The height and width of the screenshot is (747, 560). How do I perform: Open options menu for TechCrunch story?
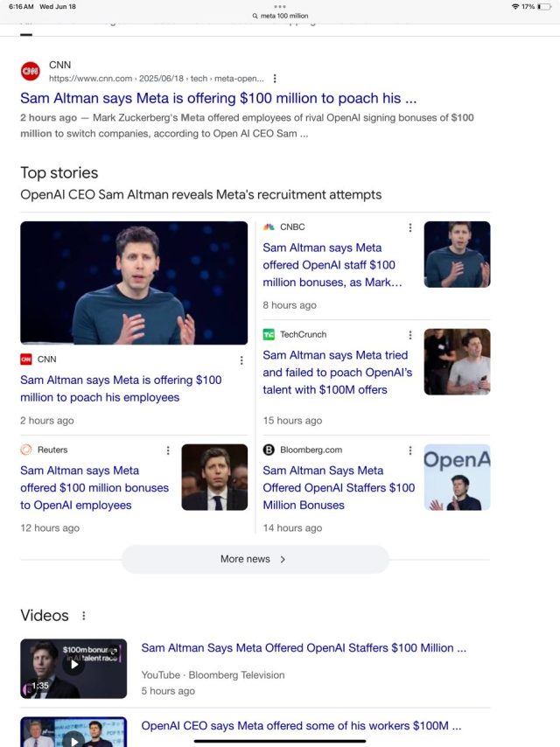coord(409,335)
